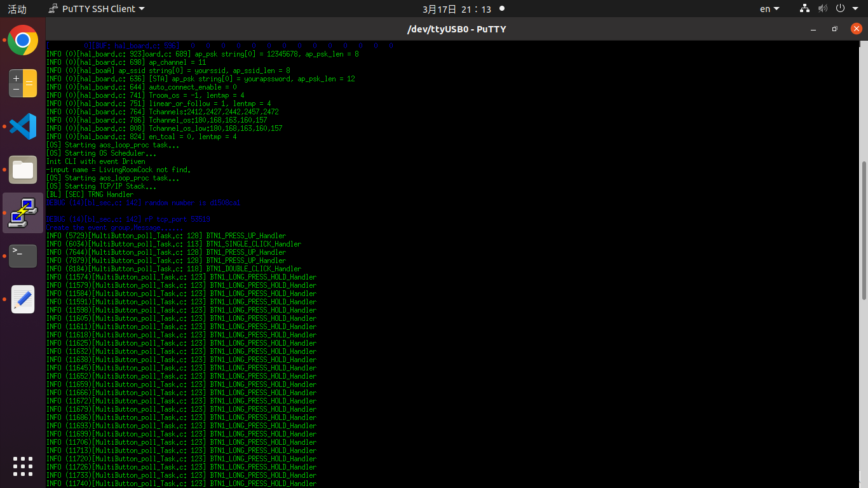Open the PuTTY SSH Client app menu
Screen dimensions: 868x488
coord(97,9)
